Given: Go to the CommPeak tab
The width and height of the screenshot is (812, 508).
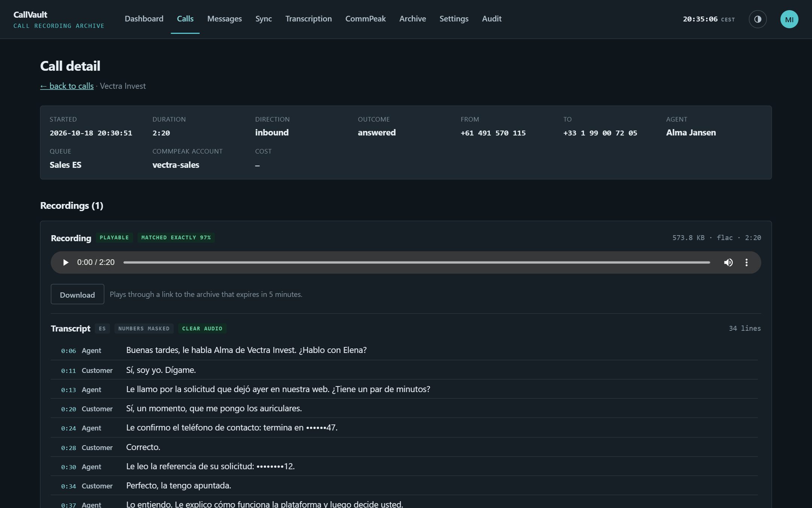Looking at the screenshot, I should click(x=365, y=19).
